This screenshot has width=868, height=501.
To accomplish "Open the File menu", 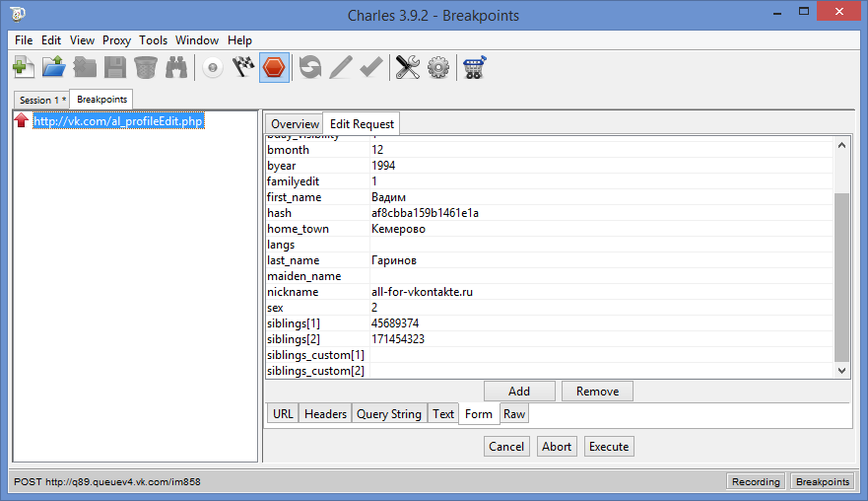I will click(x=24, y=40).
